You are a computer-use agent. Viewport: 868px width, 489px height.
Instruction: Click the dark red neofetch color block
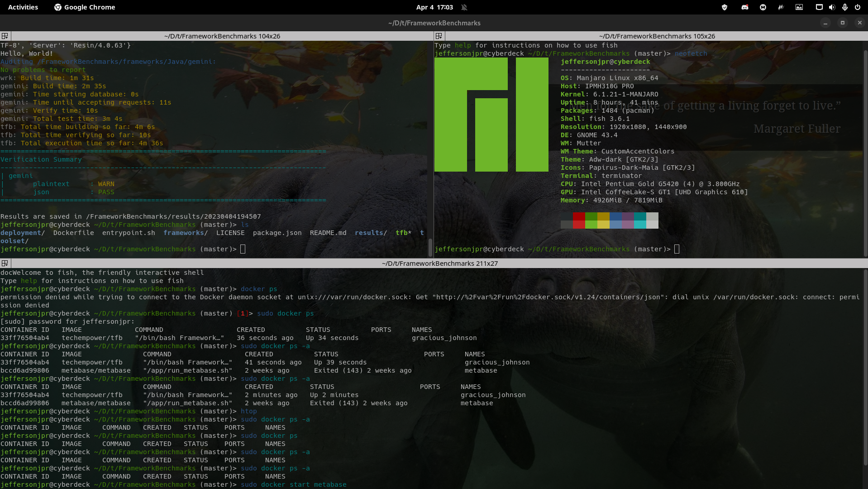click(x=579, y=216)
